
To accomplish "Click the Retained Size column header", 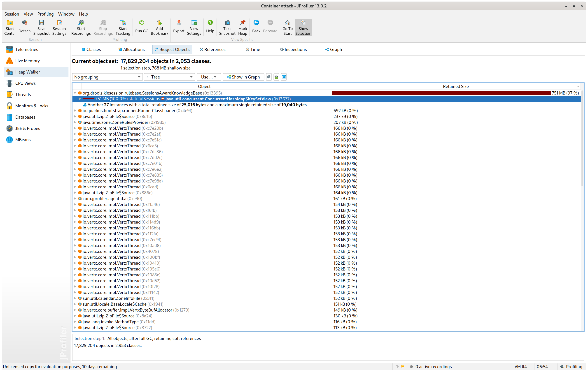I will click(455, 86).
